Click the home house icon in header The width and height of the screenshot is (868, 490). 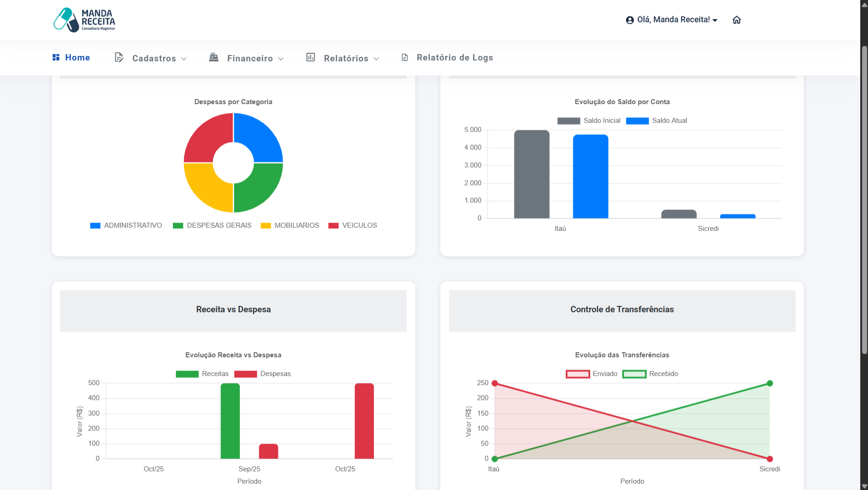[737, 20]
